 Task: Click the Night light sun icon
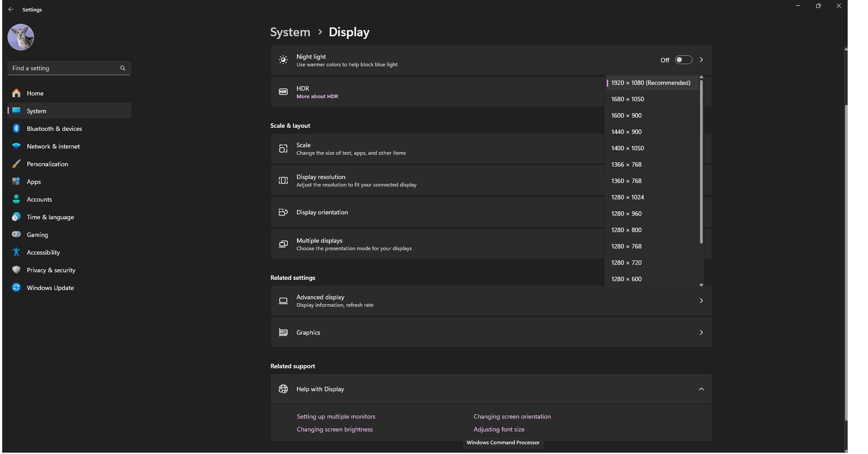(283, 60)
